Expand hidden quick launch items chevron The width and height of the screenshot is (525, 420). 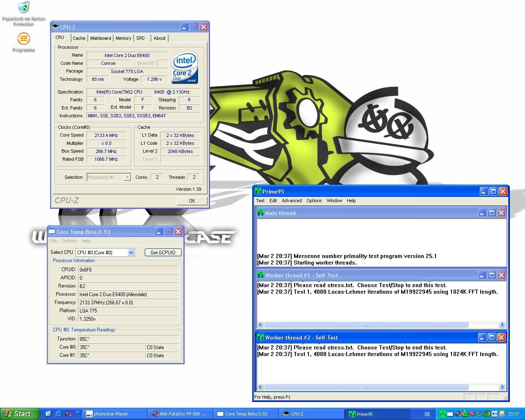pos(77,412)
